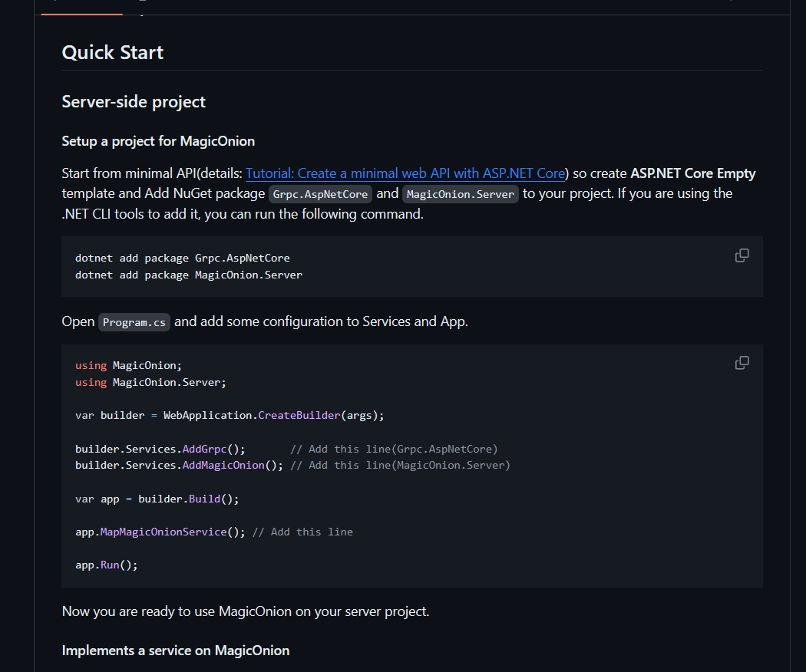The height and width of the screenshot is (672, 806).
Task: Click the Grpc.AspNetCore inline code in the paragraph
Action: pyautogui.click(x=322, y=194)
